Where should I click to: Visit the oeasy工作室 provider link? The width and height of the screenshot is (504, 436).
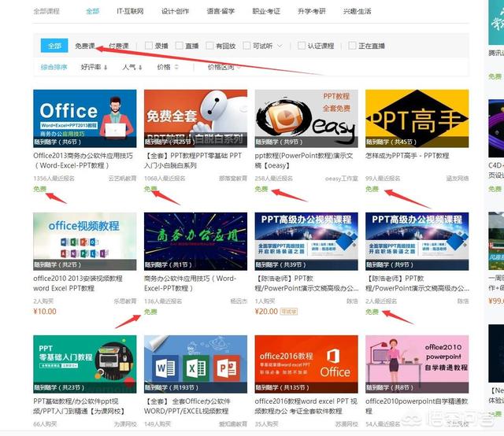tap(341, 179)
